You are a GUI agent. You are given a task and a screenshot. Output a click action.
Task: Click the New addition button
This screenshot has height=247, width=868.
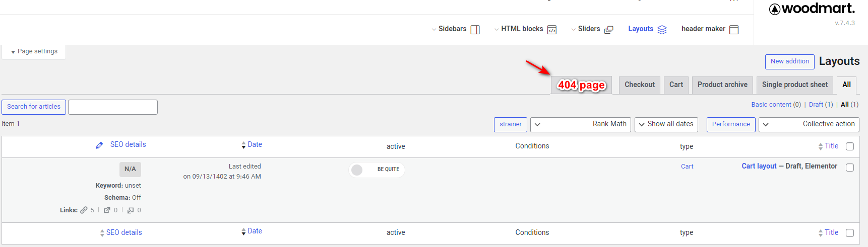pyautogui.click(x=790, y=61)
